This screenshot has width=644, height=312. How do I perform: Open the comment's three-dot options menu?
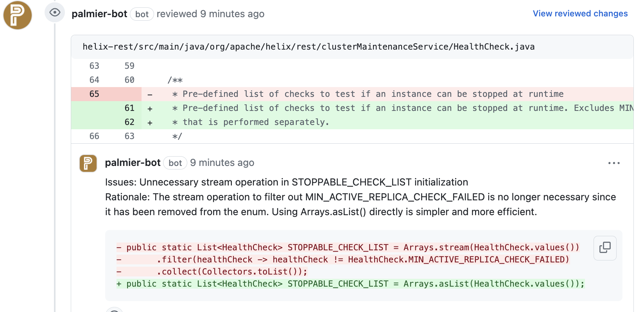click(614, 163)
